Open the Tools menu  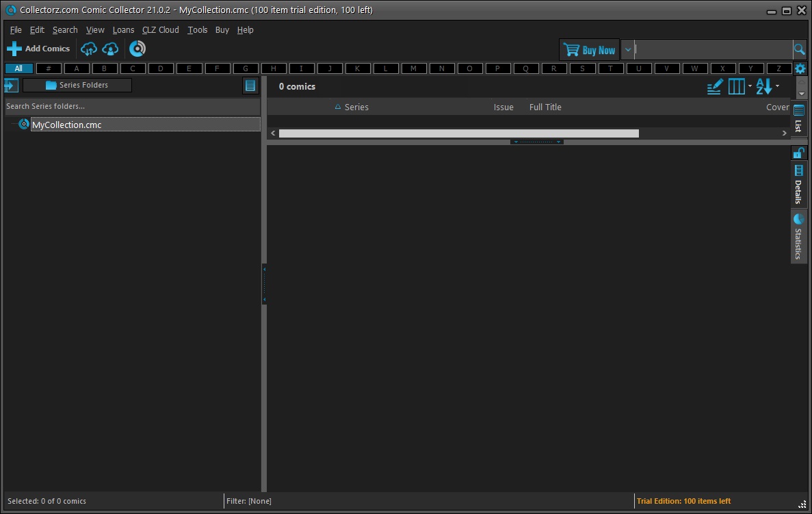[x=198, y=30]
